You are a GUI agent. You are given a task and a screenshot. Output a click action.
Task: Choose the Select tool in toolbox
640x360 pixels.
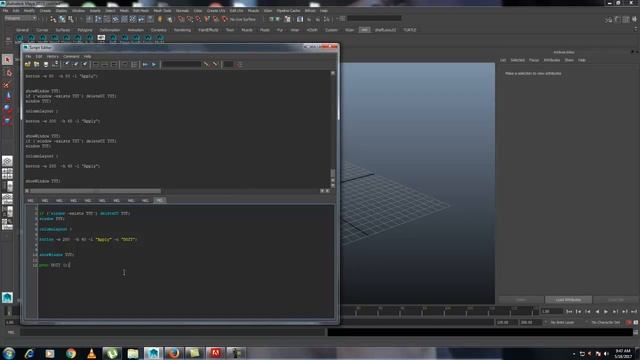pyautogui.click(x=7, y=60)
